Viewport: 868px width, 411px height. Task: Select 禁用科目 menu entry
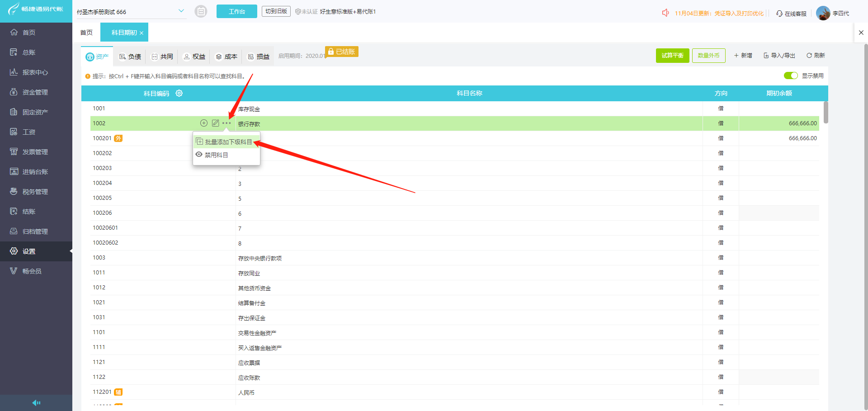pos(226,155)
